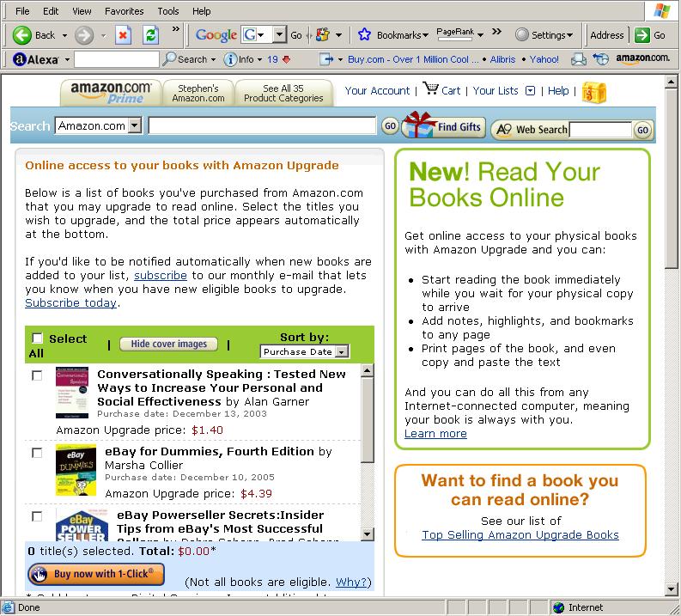
Task: Click the Google toolbar logo
Action: 216,34
